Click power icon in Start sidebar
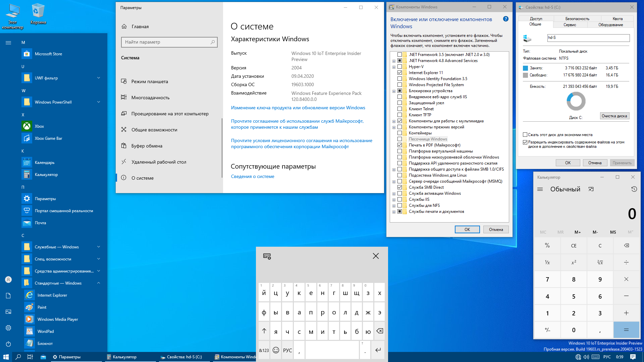Image resolution: width=644 pixels, height=362 pixels. pyautogui.click(x=8, y=344)
